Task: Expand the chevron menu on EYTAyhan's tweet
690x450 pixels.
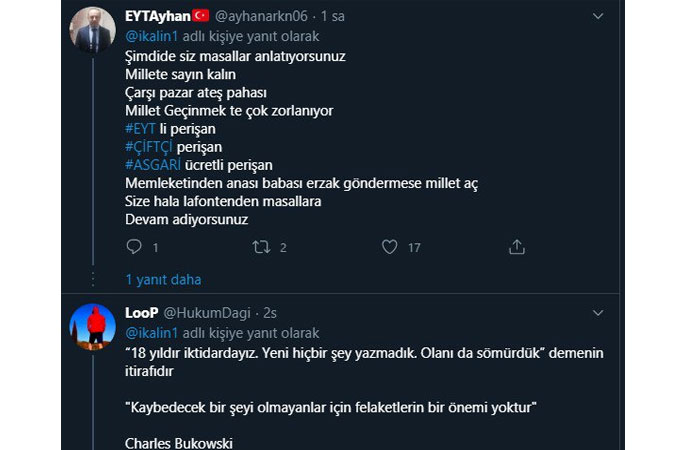Action: [598, 17]
